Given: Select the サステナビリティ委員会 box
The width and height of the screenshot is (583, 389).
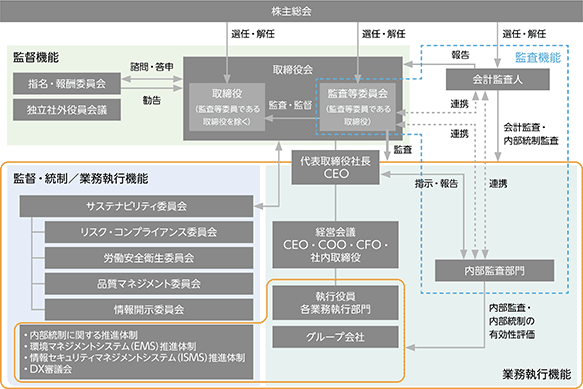Looking at the screenshot, I should (x=136, y=206).
